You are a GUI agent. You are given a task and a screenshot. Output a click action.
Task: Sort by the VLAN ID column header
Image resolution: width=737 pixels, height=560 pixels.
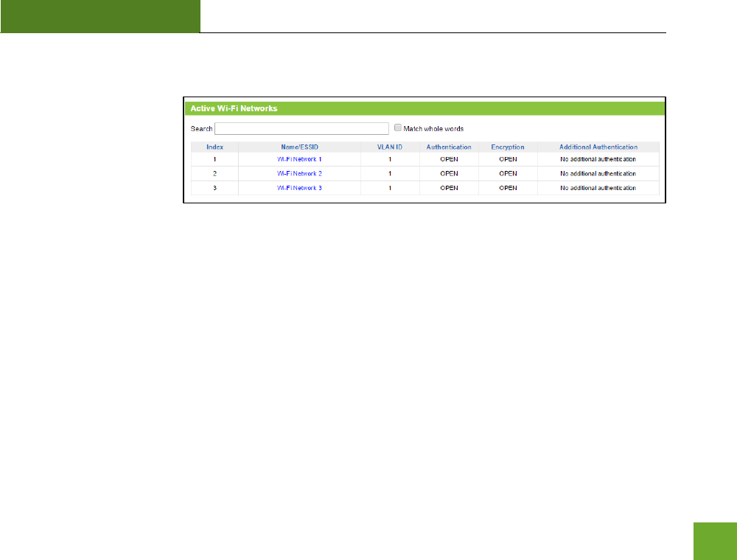(x=390, y=147)
